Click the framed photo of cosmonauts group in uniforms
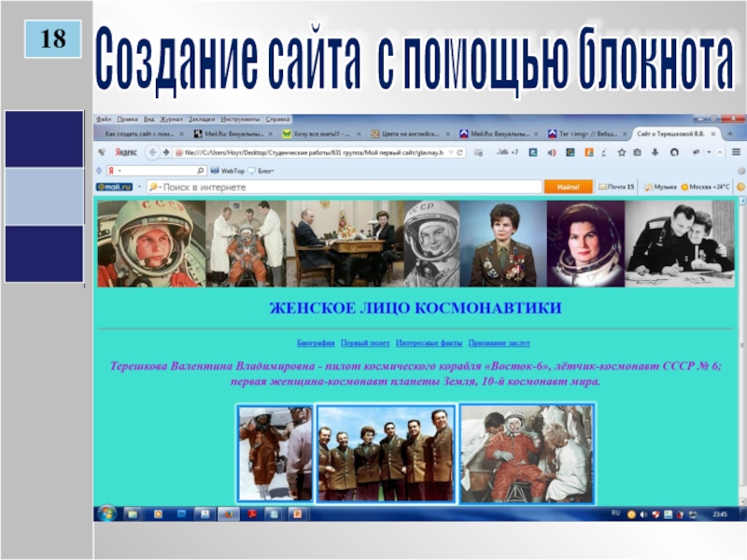The height and width of the screenshot is (560, 747). click(x=386, y=454)
